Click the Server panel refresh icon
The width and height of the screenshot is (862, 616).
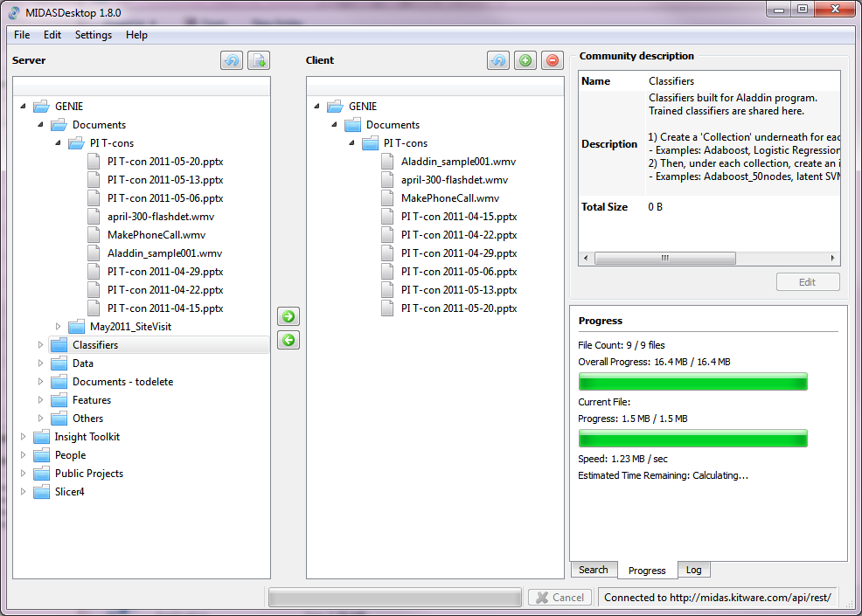point(232,60)
